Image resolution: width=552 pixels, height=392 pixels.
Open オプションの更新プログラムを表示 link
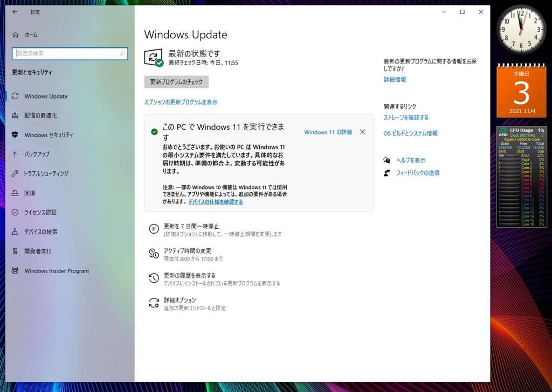pos(181,102)
